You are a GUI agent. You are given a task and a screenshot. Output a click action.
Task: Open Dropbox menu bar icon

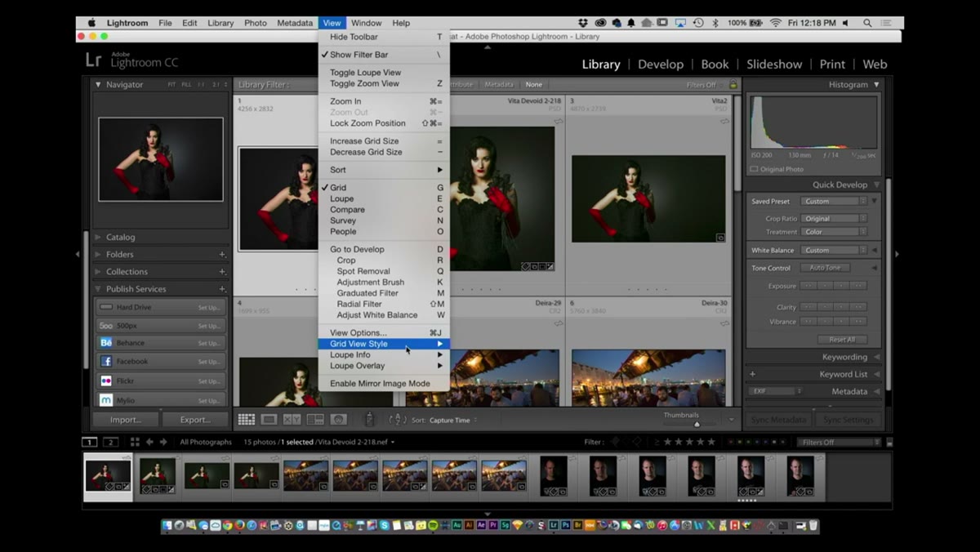point(583,23)
